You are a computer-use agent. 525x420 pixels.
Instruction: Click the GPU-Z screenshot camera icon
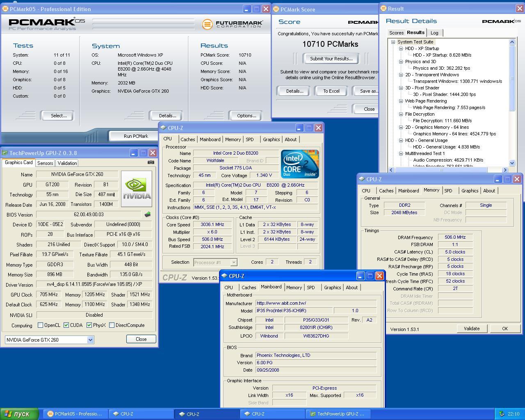pyautogui.click(x=151, y=162)
